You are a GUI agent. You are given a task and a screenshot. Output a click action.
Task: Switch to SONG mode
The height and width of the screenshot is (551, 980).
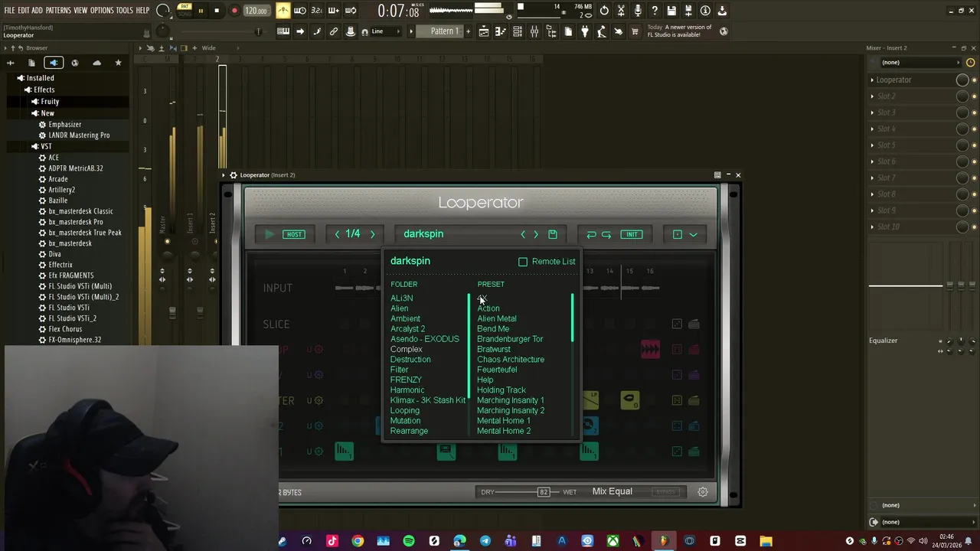(x=185, y=15)
